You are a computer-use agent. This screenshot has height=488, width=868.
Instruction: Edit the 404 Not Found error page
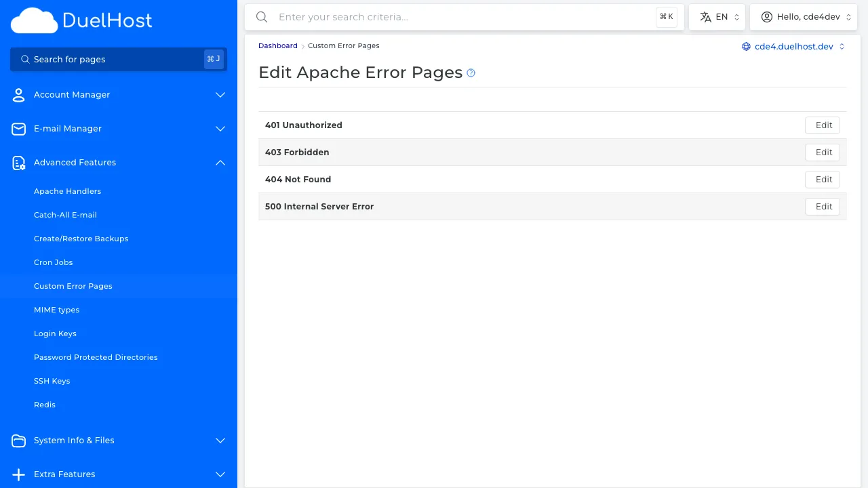[x=823, y=179]
